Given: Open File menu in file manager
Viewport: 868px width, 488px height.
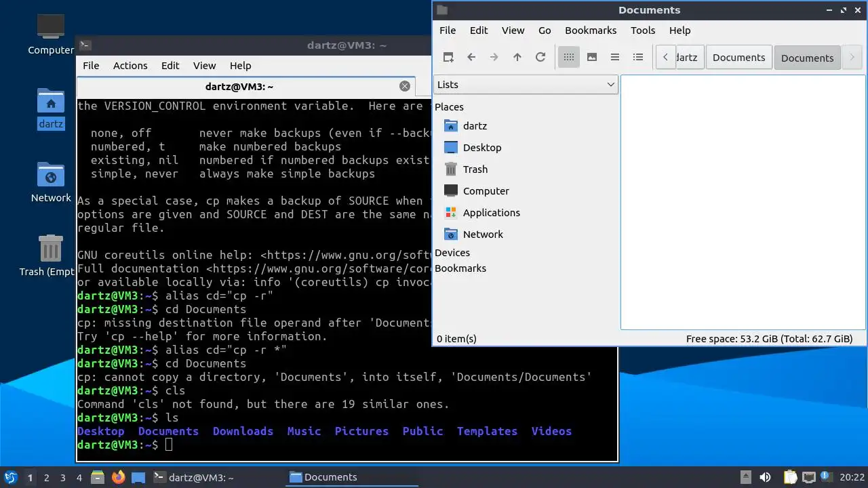Looking at the screenshot, I should click(448, 30).
